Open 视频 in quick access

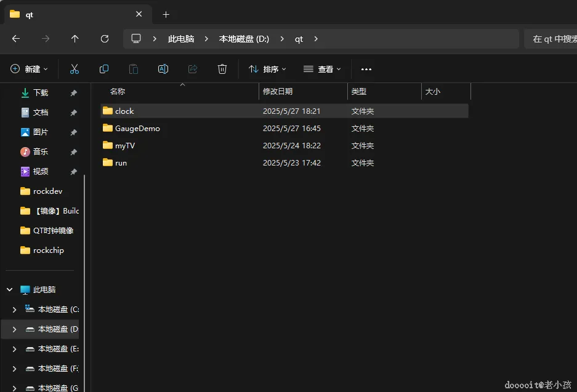pos(41,171)
